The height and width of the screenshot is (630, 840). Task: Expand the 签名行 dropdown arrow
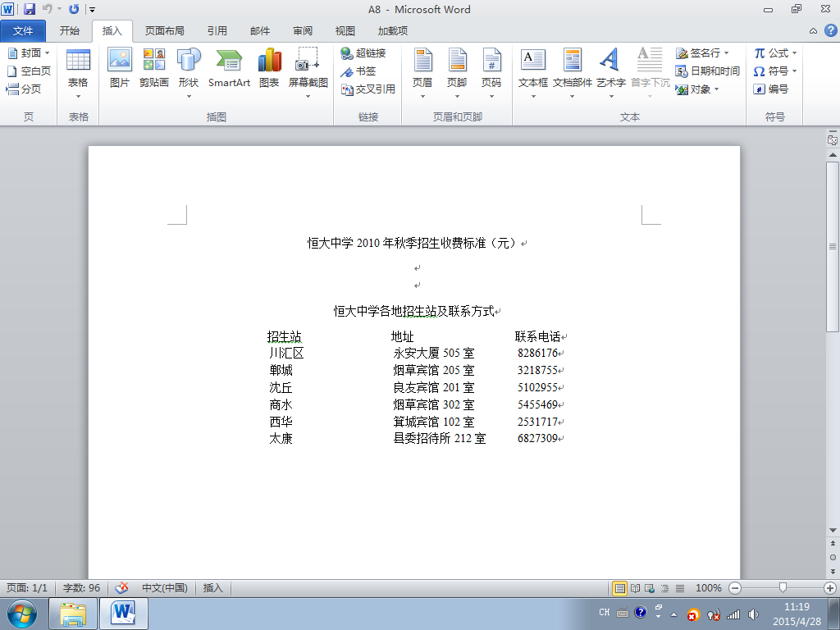[x=727, y=53]
